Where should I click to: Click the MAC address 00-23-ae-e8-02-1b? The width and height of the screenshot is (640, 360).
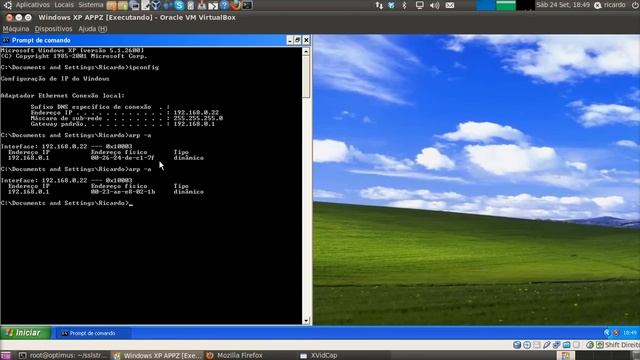[123, 191]
